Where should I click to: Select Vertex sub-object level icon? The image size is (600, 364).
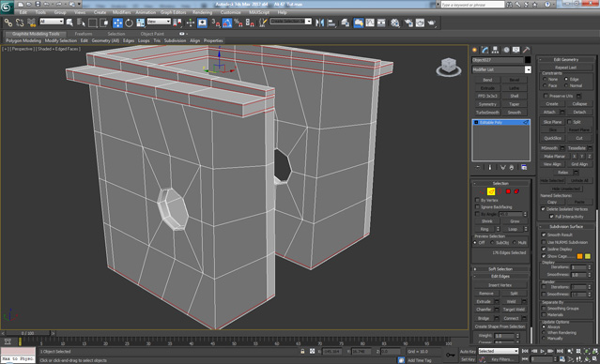point(482,191)
